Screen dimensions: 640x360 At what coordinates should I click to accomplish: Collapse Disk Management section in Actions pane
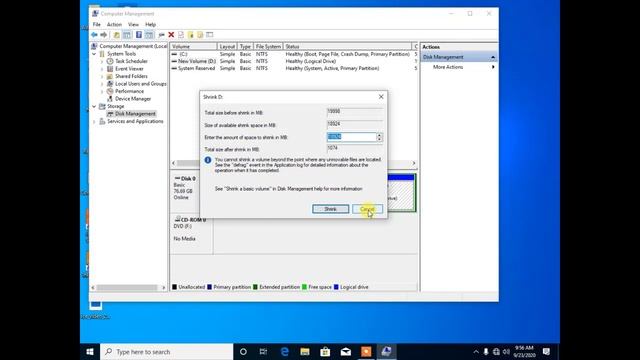[493, 57]
